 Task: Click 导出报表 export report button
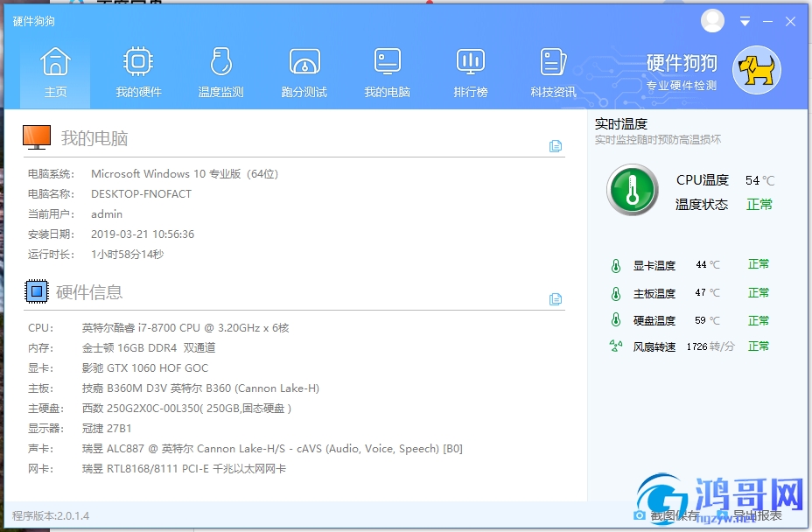click(757, 515)
